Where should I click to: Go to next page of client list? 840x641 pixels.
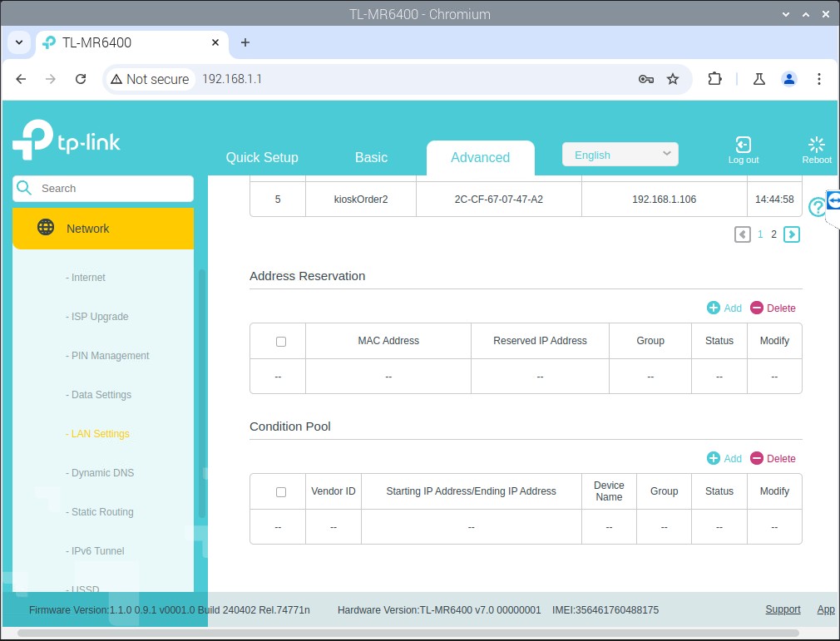coord(792,234)
